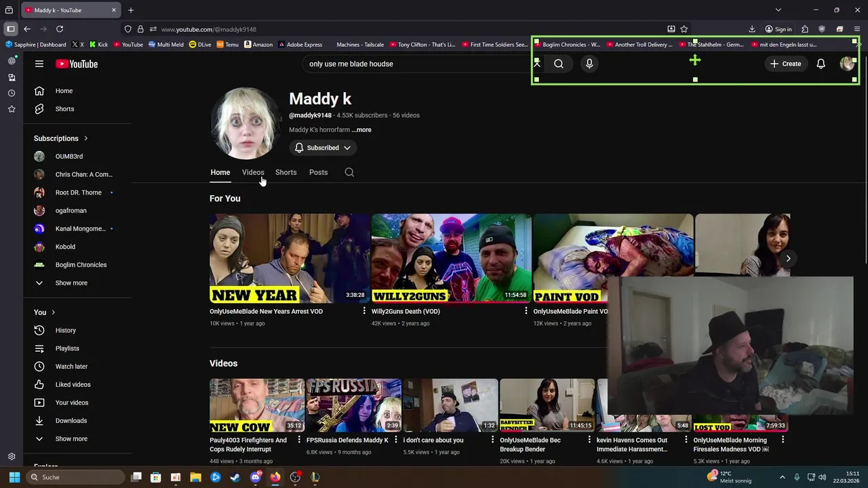Switch to channel Videos tab
868x488 pixels.
[x=253, y=172]
